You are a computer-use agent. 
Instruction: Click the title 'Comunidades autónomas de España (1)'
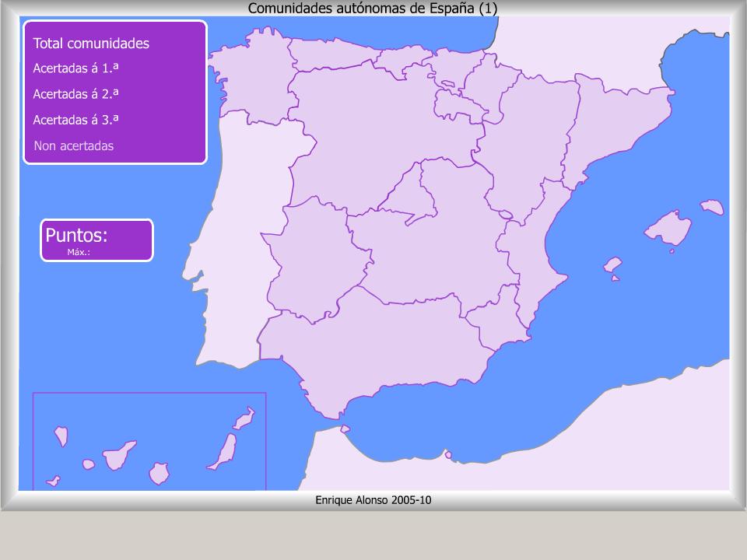pos(373,8)
